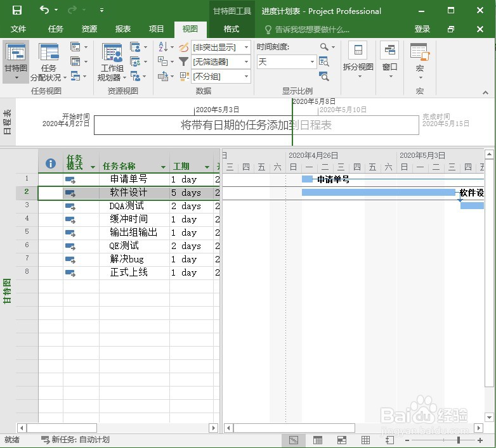Image resolution: width=496 pixels, height=448 pixels.
Task: Select the 申请单号 task name cell
Action: (134, 179)
